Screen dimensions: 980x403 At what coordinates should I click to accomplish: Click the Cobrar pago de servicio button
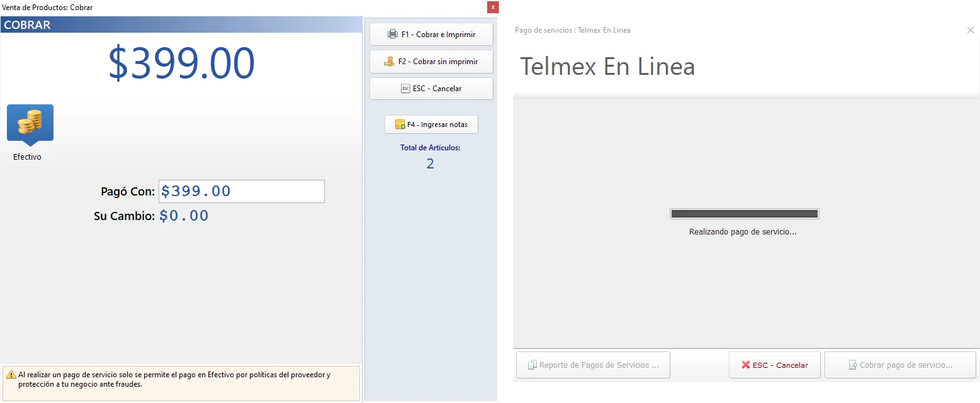899,365
